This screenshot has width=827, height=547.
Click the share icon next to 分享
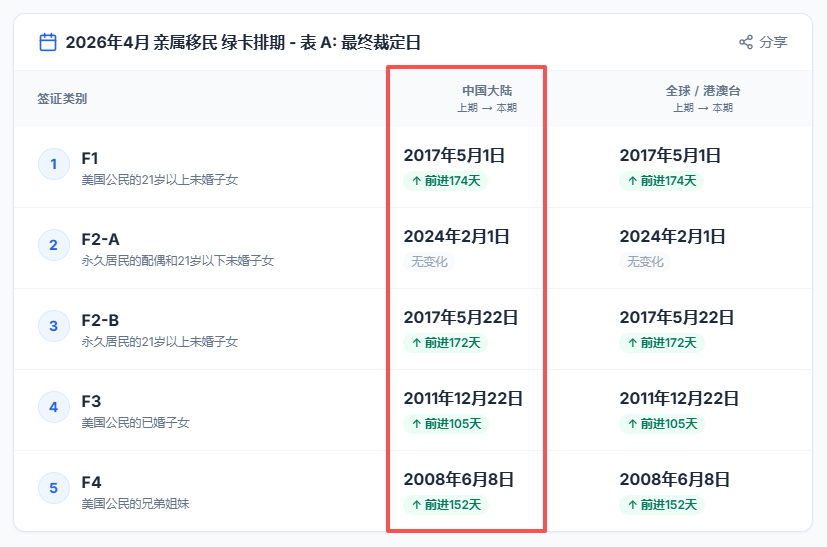(x=746, y=42)
